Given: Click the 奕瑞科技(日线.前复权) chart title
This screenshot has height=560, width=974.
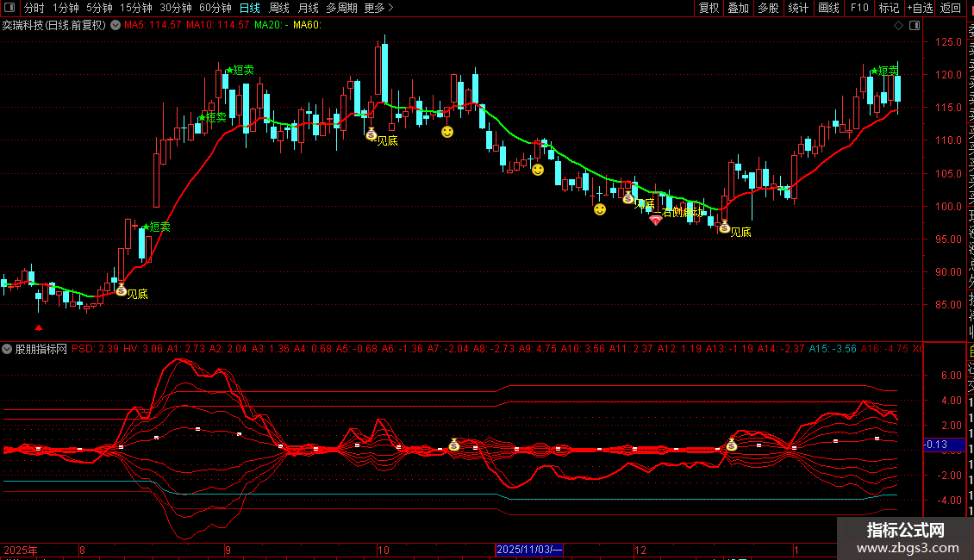Looking at the screenshot, I should point(54,26).
